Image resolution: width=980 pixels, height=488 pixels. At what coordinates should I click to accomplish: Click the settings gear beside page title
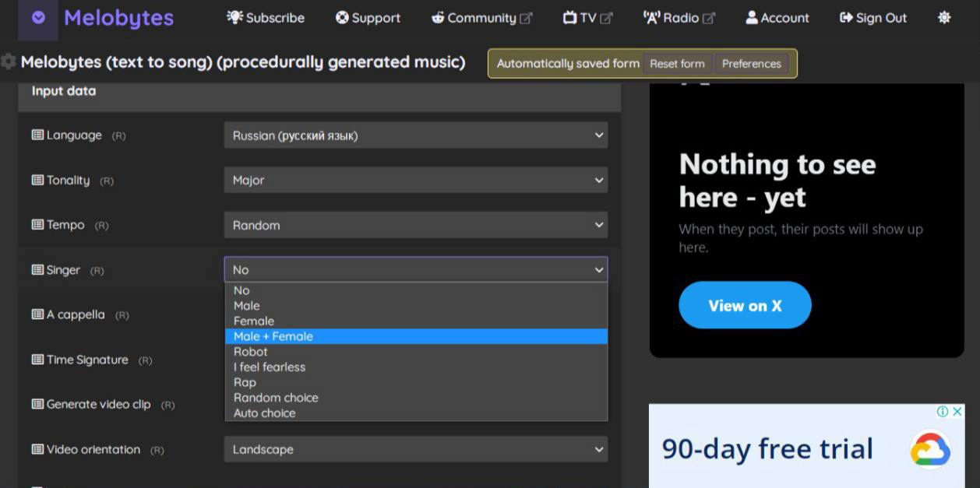tap(9, 61)
